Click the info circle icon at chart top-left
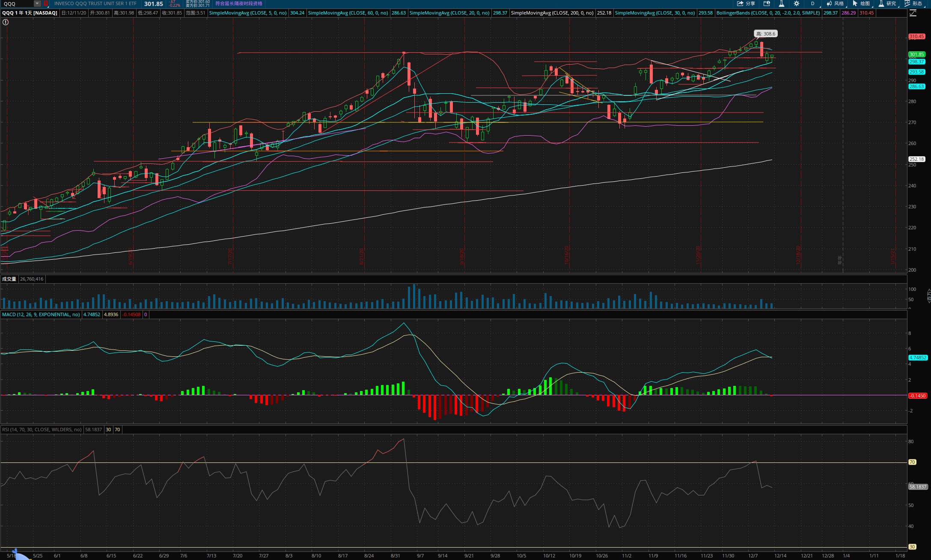The height and width of the screenshot is (560, 931). coord(6,22)
